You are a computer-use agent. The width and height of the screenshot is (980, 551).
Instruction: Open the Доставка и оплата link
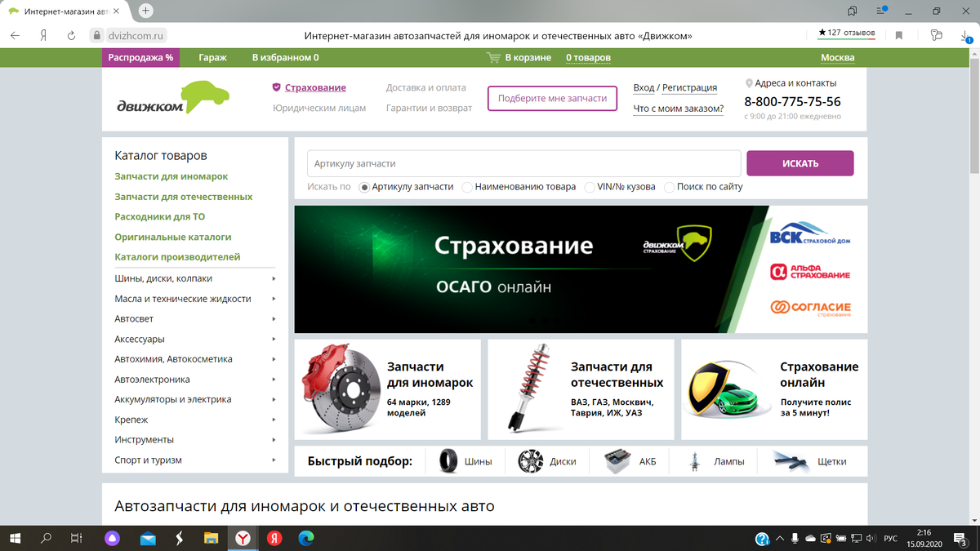coord(426,87)
